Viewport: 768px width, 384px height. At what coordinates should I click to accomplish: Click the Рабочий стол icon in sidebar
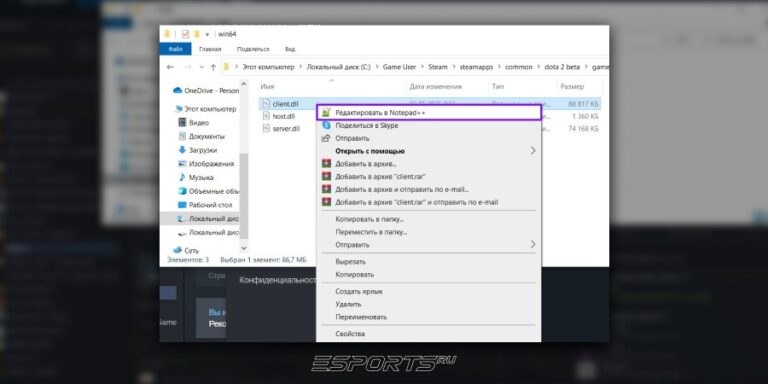(182, 205)
